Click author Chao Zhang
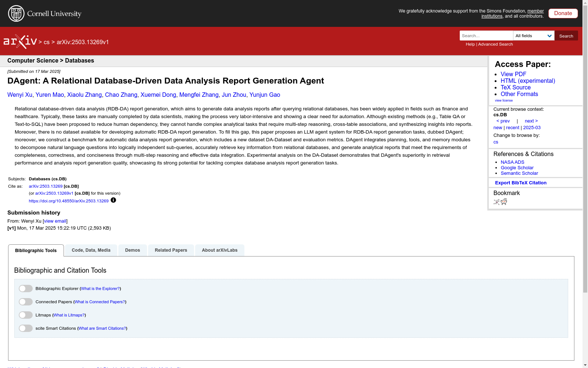Image resolution: width=588 pixels, height=368 pixels. [121, 95]
